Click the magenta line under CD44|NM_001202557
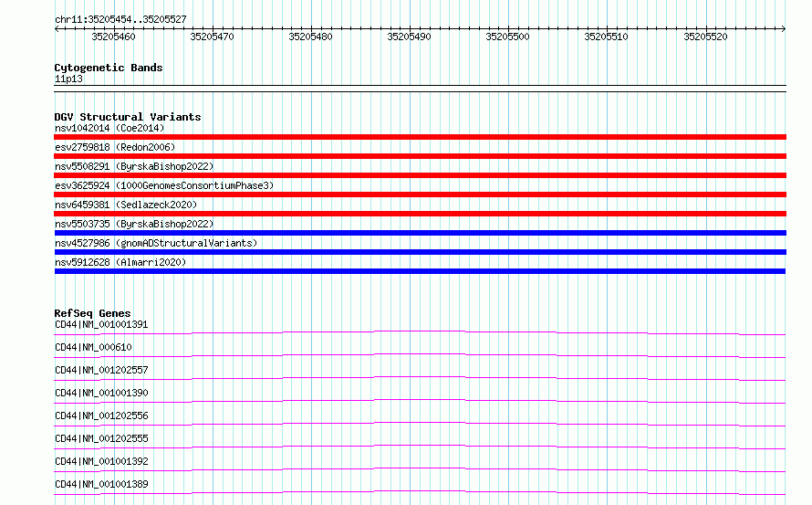 coord(420,378)
